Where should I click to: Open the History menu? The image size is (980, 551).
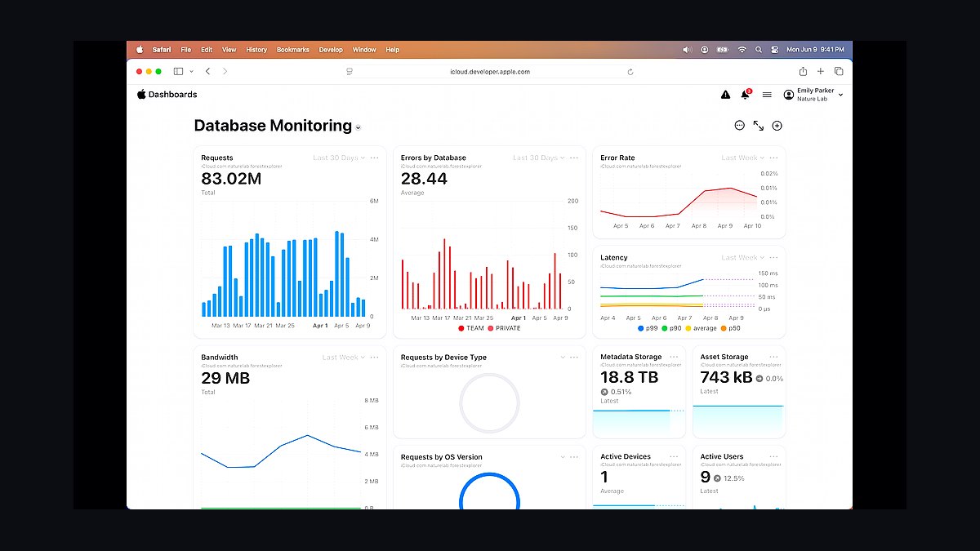point(256,50)
